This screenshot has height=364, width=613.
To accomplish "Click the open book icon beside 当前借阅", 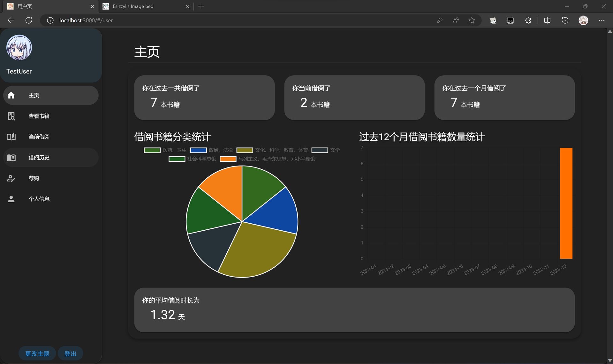I will click(x=11, y=137).
